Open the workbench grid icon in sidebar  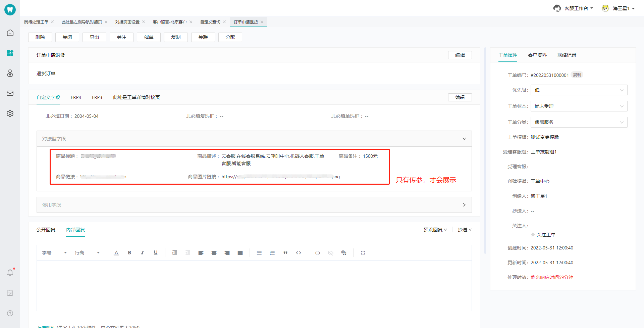click(10, 53)
